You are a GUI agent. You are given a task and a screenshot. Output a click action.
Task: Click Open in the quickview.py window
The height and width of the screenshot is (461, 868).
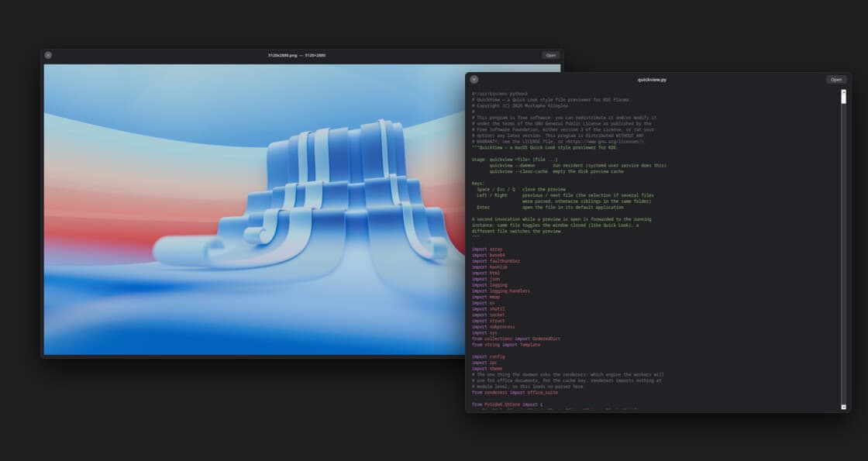(836, 80)
